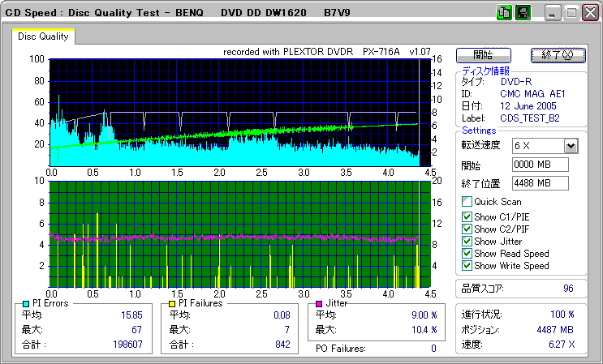
Task: Uncheck Show Write Speed option
Action: click(467, 265)
